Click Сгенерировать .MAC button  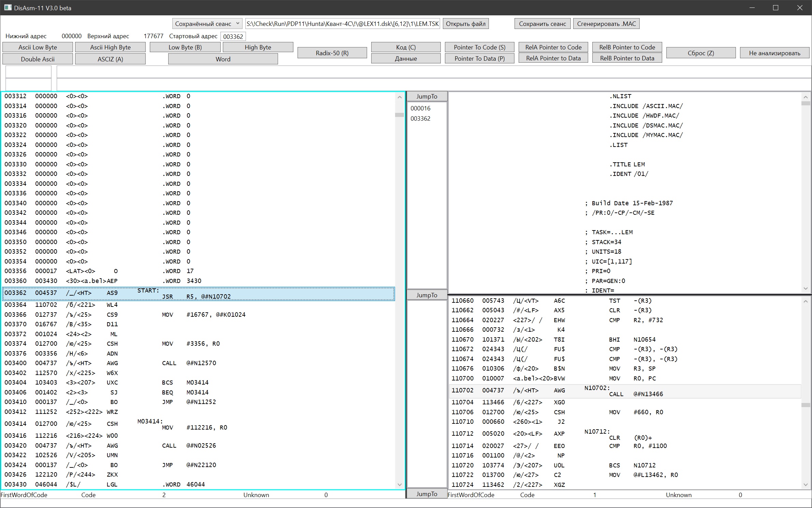pyautogui.click(x=606, y=24)
